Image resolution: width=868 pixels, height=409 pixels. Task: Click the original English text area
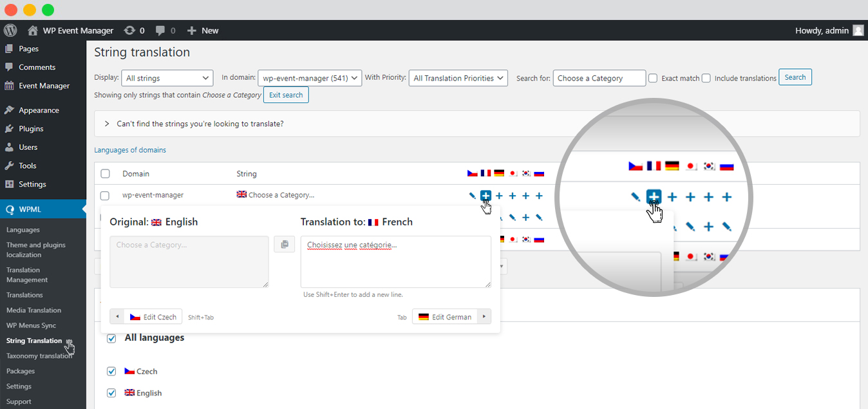[189, 262]
